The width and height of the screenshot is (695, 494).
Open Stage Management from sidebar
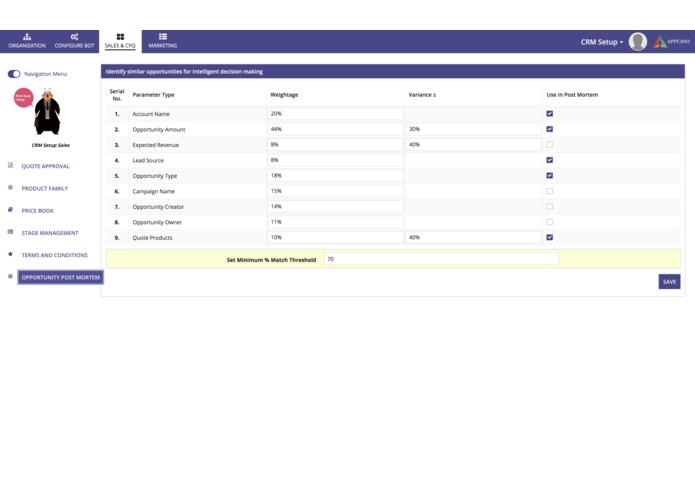pyautogui.click(x=50, y=233)
